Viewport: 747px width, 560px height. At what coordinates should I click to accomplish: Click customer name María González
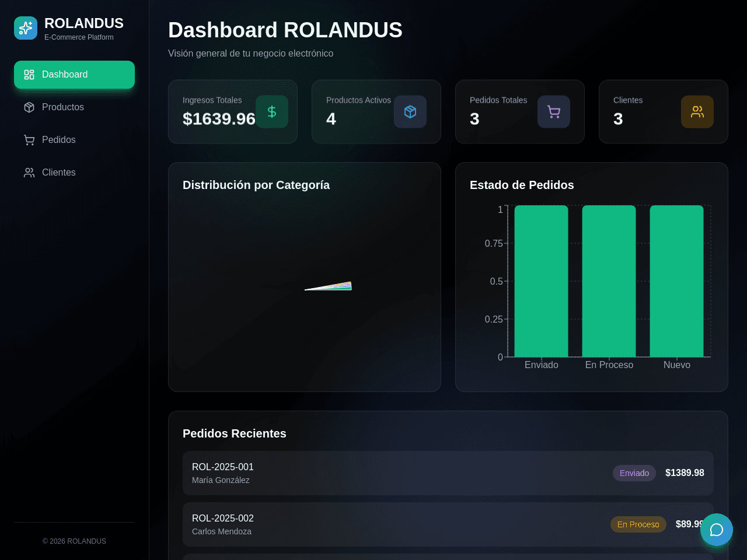click(x=221, y=480)
